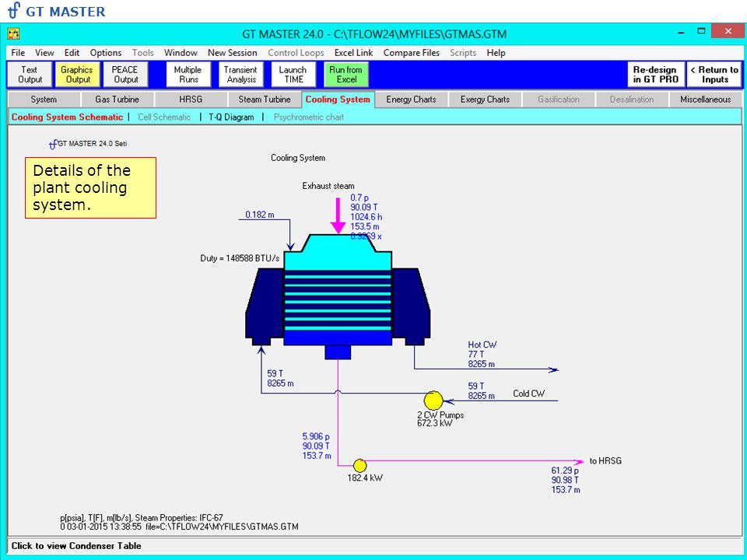This screenshot has height=560, width=747.
Task: Maximize the GT MASTER window
Action: click(x=701, y=31)
